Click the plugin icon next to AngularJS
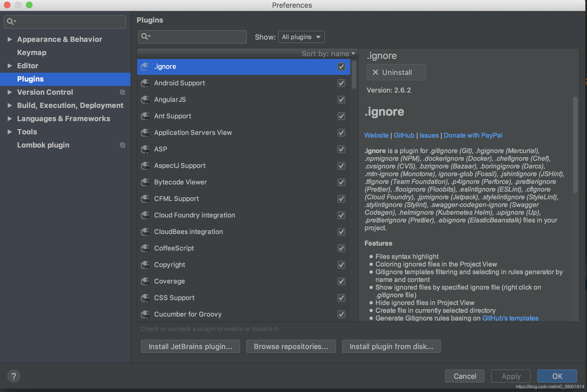 tap(145, 100)
